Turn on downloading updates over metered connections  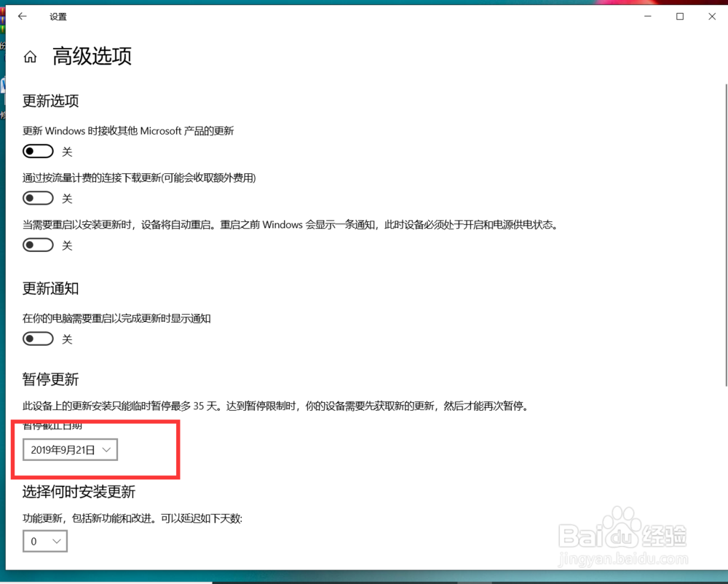pos(38,197)
